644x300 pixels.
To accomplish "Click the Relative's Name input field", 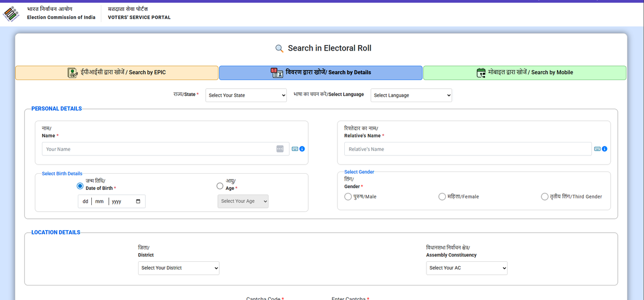I will (x=468, y=149).
